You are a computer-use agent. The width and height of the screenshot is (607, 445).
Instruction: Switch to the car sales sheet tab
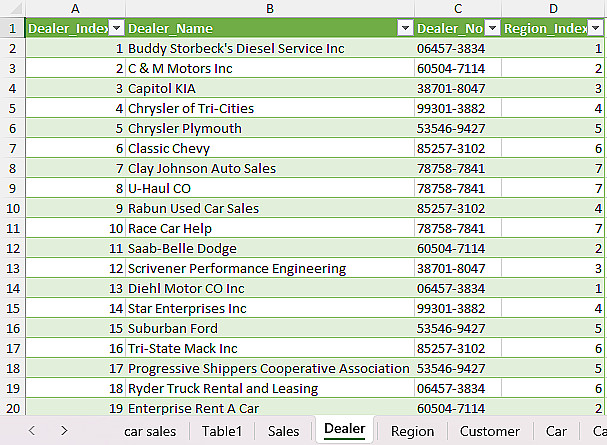point(150,431)
